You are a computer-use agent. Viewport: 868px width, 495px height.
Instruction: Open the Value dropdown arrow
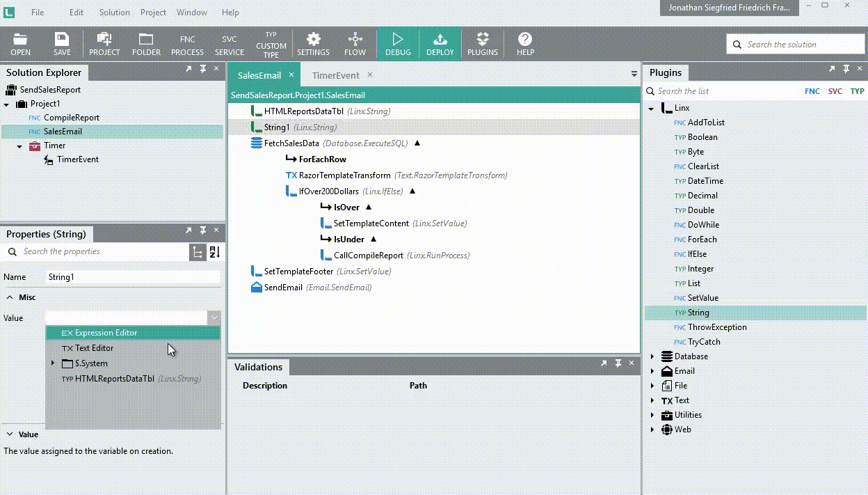click(214, 317)
